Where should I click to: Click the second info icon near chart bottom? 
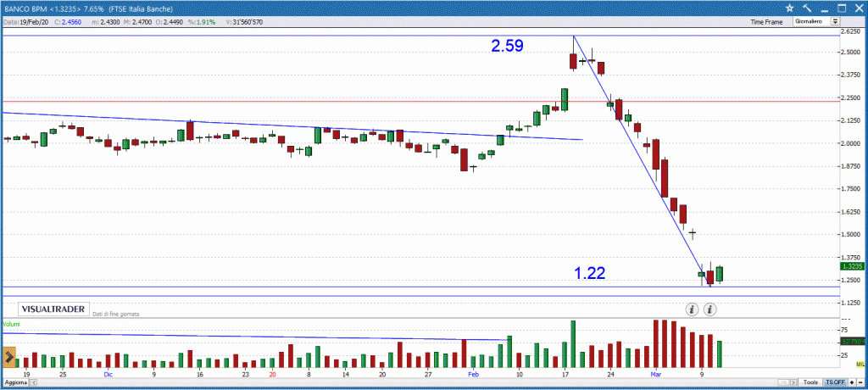pos(710,309)
